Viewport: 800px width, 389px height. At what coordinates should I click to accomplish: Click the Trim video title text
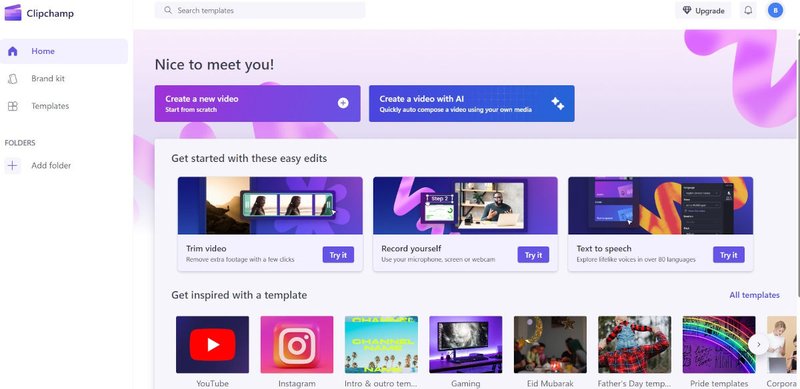pos(206,249)
